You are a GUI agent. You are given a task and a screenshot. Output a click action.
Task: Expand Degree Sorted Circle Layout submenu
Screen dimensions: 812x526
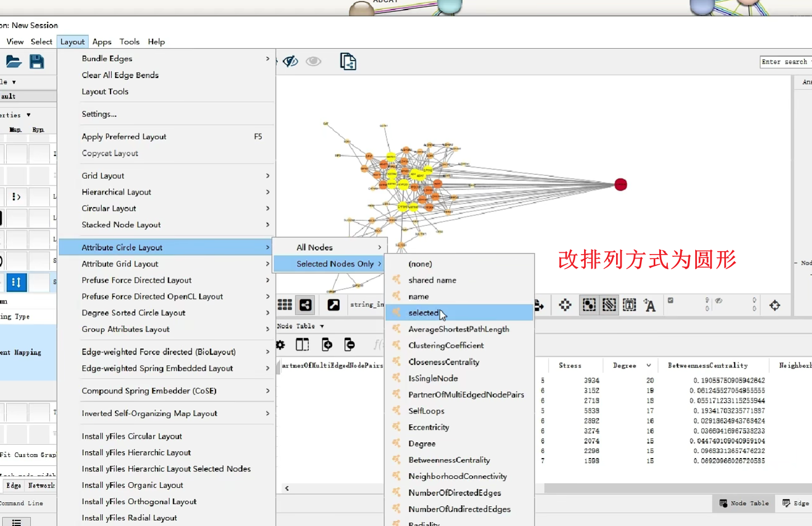pyautogui.click(x=166, y=312)
